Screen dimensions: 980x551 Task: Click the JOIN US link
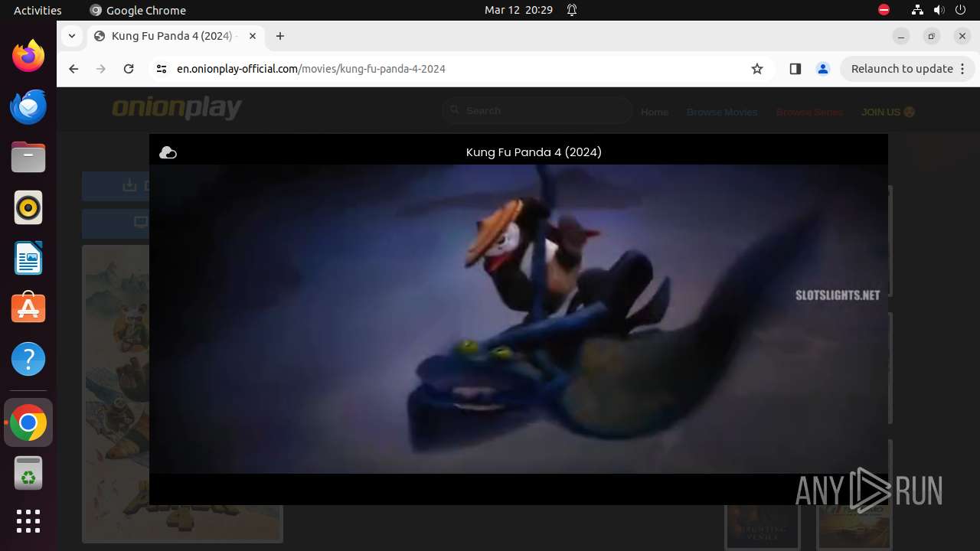(x=888, y=112)
